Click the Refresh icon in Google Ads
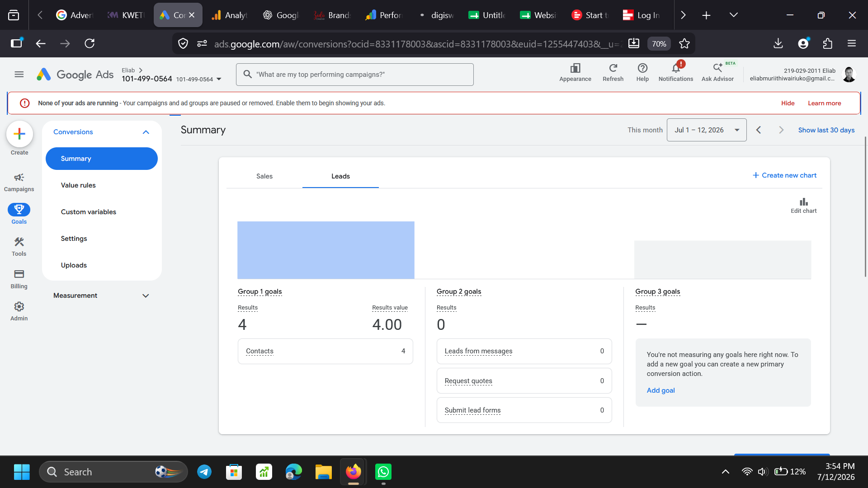This screenshot has height=488, width=868. click(613, 72)
